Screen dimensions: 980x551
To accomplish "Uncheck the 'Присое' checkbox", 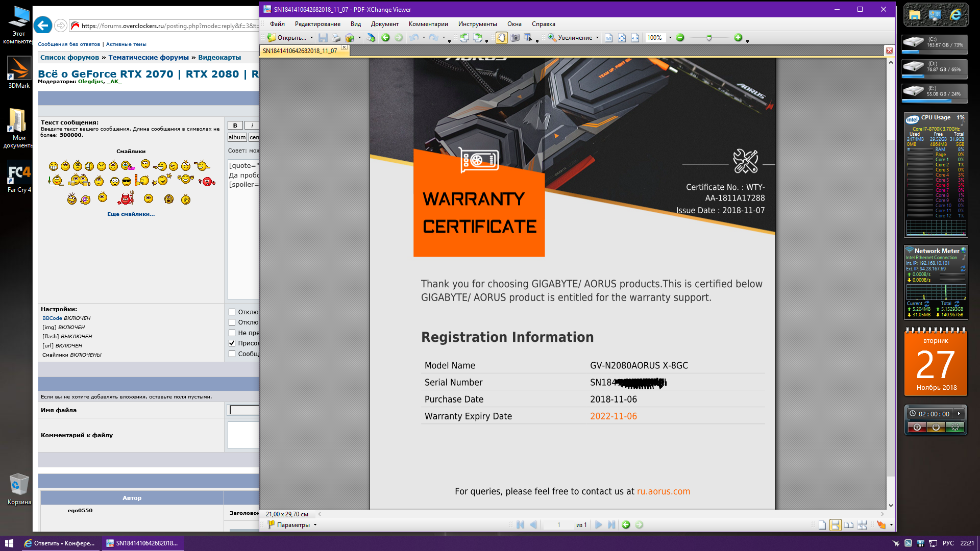I will [x=232, y=343].
